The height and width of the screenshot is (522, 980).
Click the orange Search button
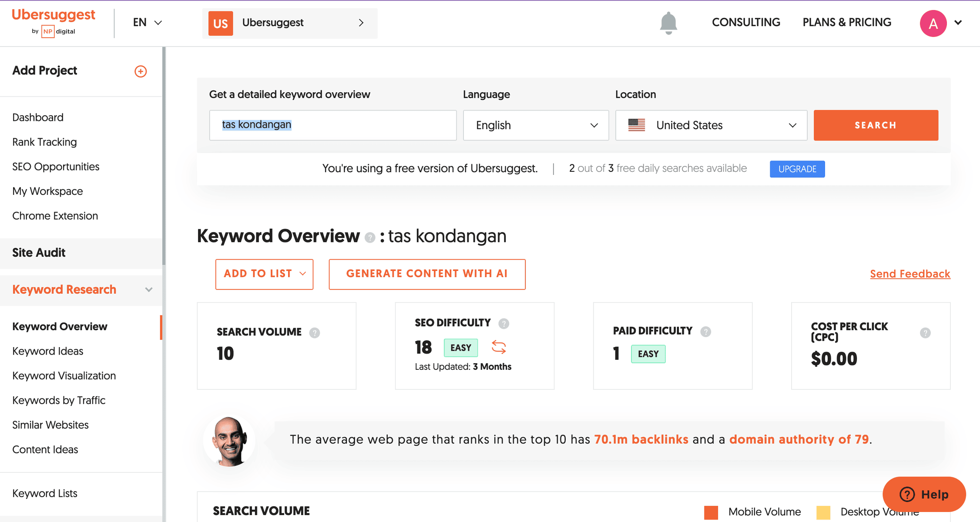click(876, 125)
